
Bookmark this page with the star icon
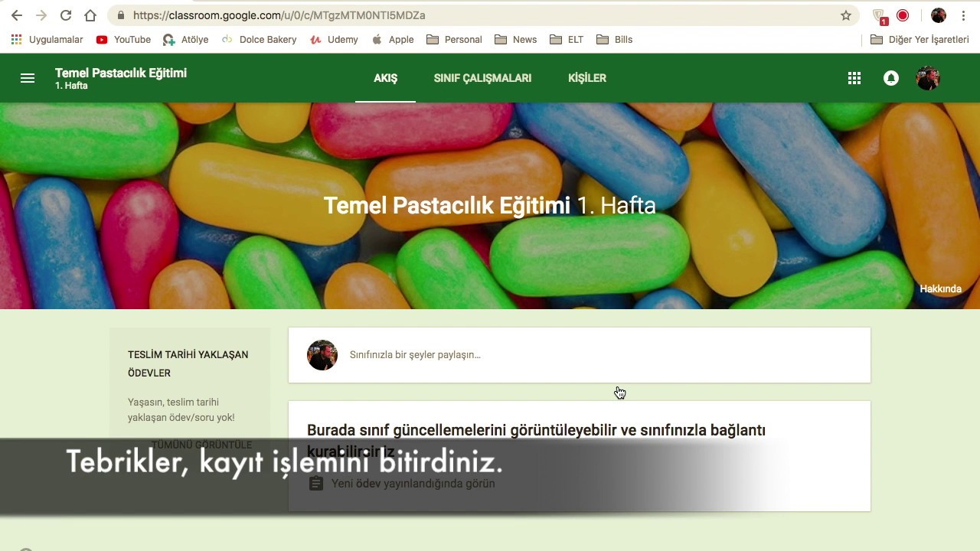[846, 15]
